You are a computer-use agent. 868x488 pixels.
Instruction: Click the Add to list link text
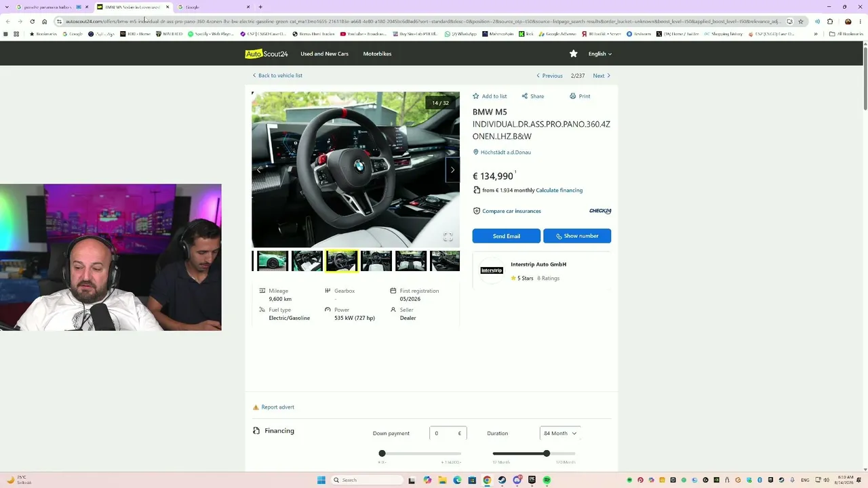point(494,96)
